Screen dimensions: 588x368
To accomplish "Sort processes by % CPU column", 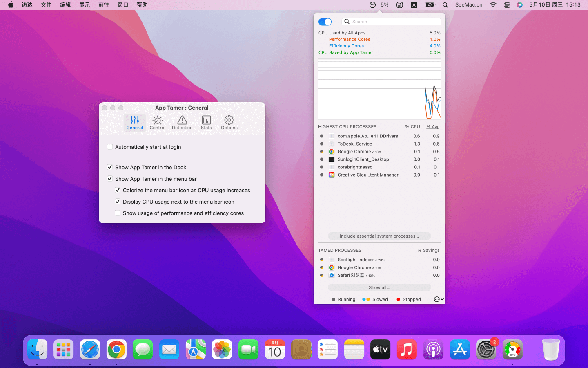I will [412, 127].
